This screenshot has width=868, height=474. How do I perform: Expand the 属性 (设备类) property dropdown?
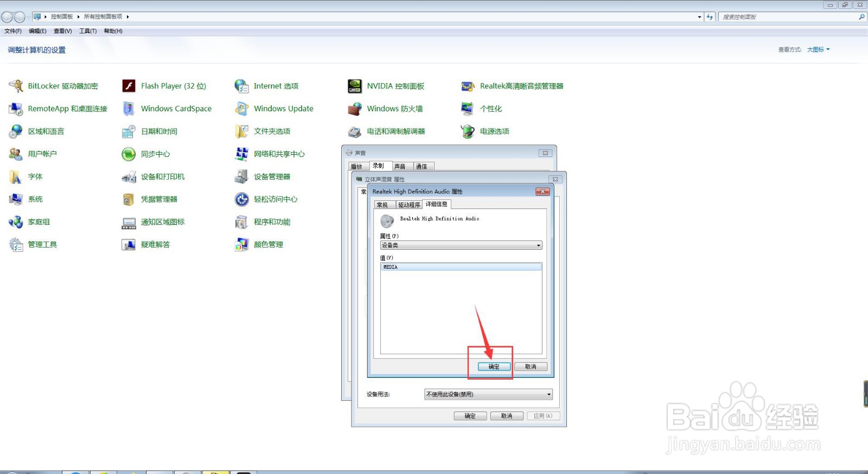461,245
